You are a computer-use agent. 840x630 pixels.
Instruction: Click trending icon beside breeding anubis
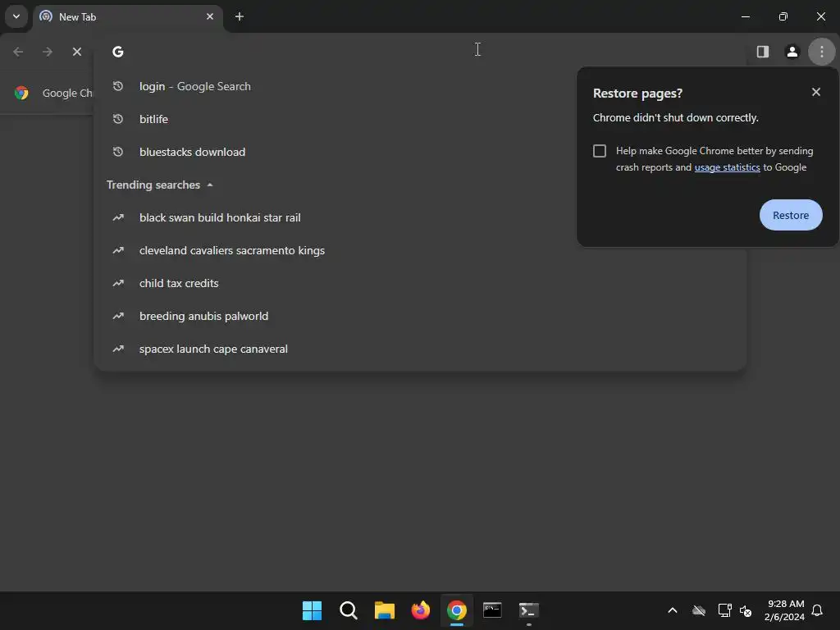click(118, 316)
